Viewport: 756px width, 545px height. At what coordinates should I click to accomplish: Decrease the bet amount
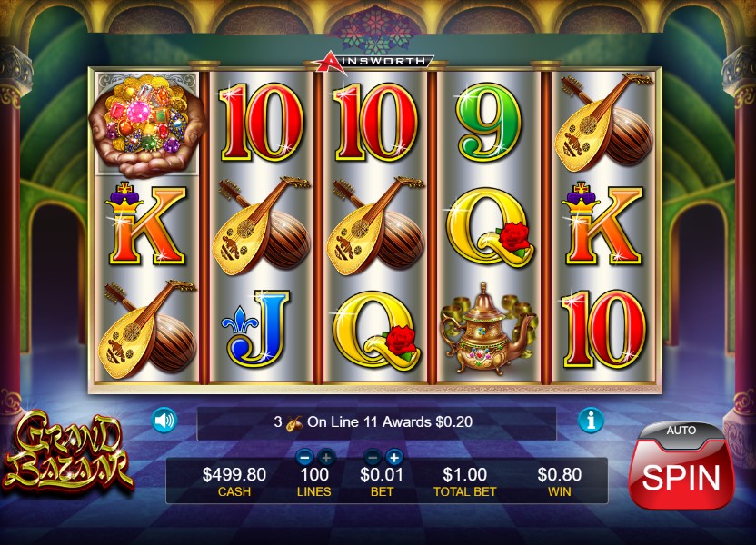click(x=373, y=456)
